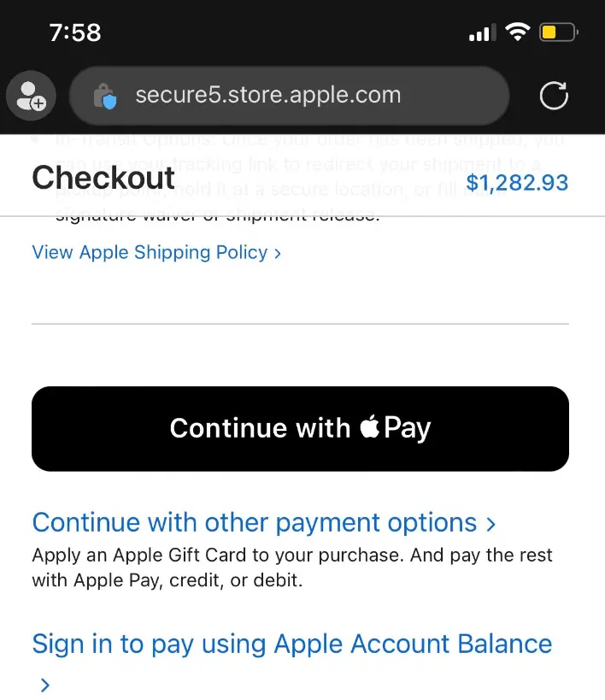
Task: Open the View Apple Shipping Policy link
Action: 150,252
